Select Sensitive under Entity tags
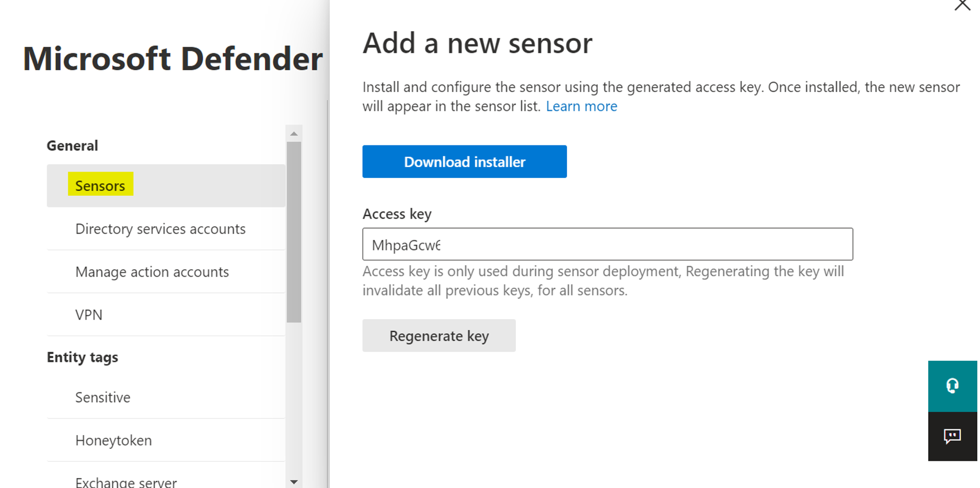Viewport: 980px width, 488px height. click(x=103, y=397)
